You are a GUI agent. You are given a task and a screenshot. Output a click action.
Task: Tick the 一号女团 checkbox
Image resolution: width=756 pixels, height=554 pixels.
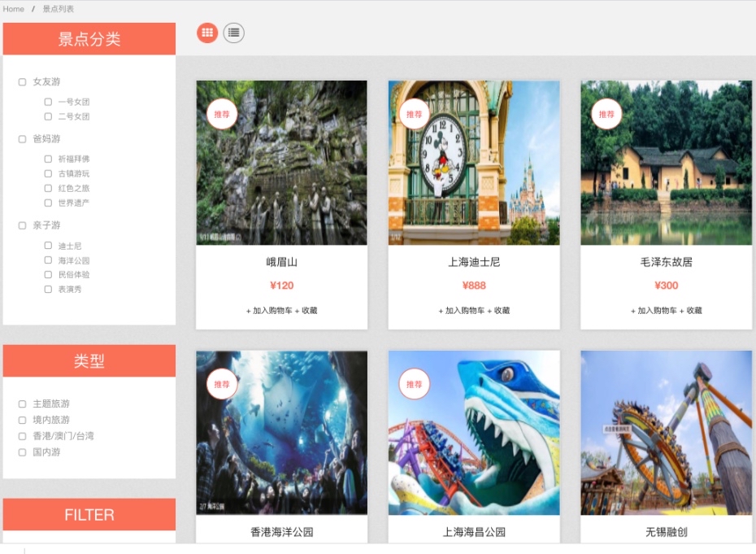coord(48,102)
